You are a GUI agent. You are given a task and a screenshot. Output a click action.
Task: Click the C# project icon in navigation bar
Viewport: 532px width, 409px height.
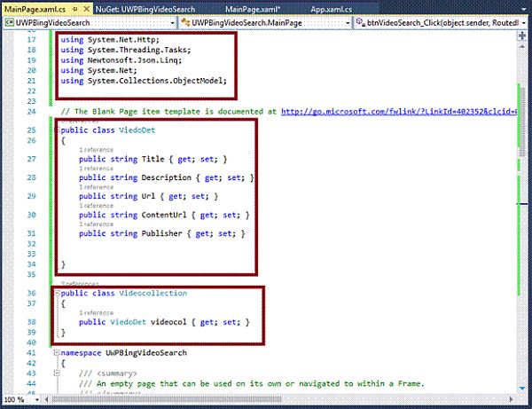click(x=10, y=23)
